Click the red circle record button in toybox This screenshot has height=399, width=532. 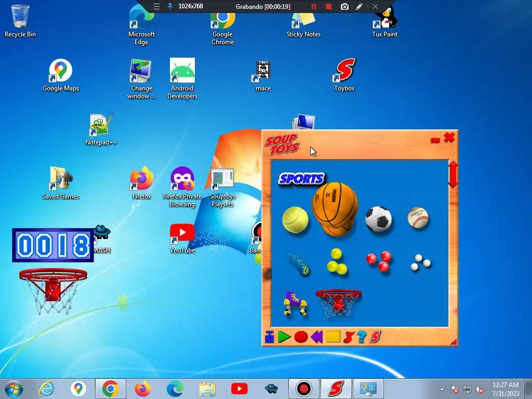301,337
